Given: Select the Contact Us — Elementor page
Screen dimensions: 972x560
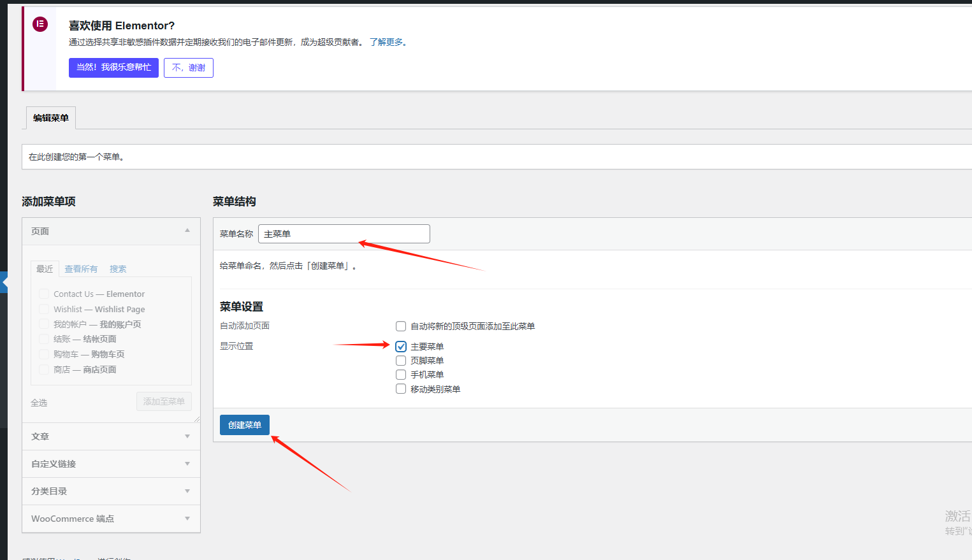Looking at the screenshot, I should 43,294.
